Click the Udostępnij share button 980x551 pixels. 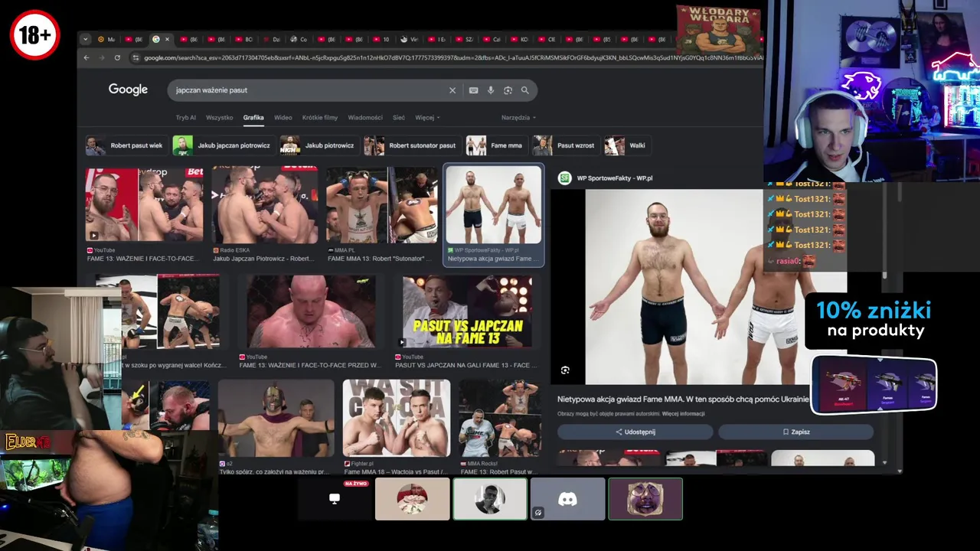pos(635,432)
